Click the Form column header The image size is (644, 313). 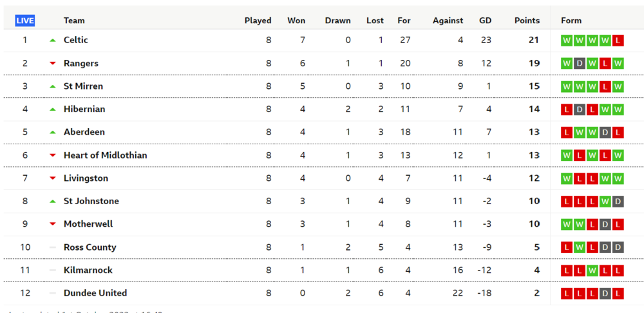571,21
